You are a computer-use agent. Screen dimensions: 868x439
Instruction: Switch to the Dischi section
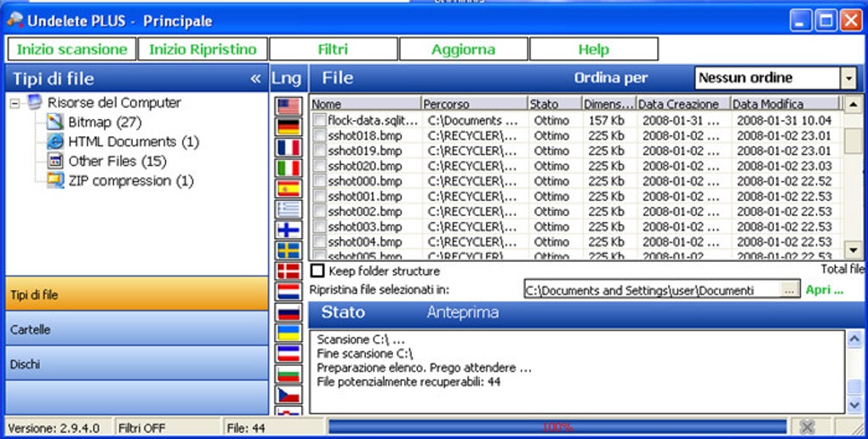coord(137,364)
